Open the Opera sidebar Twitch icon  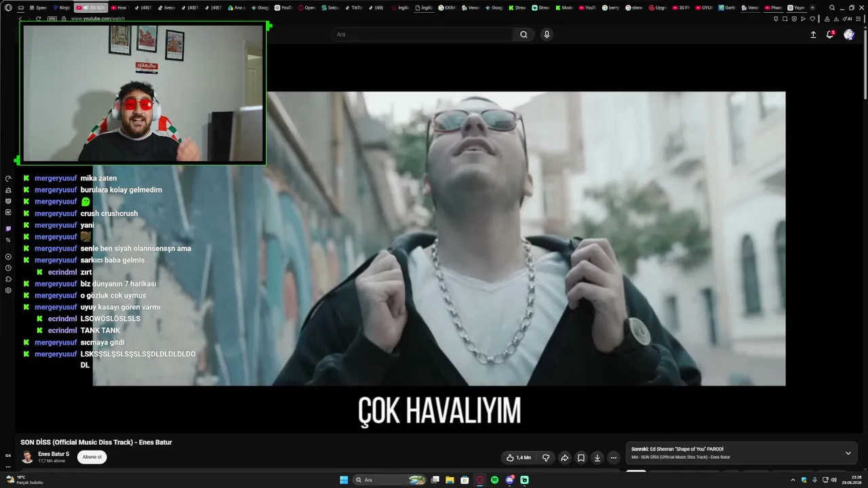click(8, 228)
